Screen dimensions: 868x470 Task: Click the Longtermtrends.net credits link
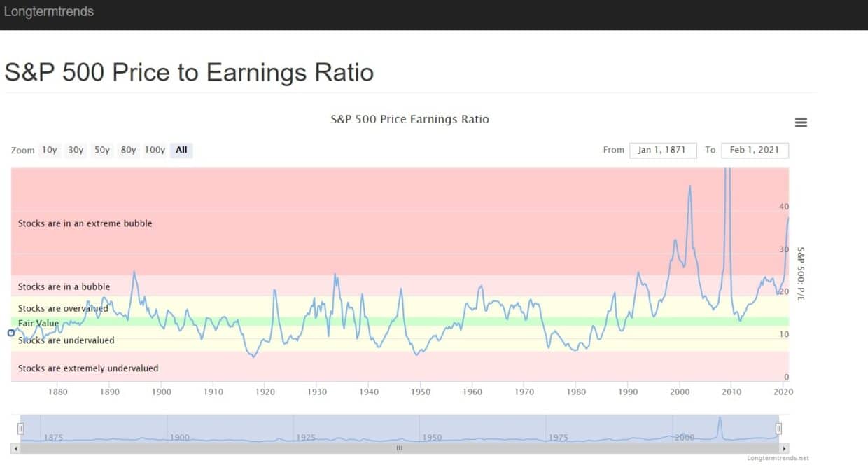click(x=778, y=459)
